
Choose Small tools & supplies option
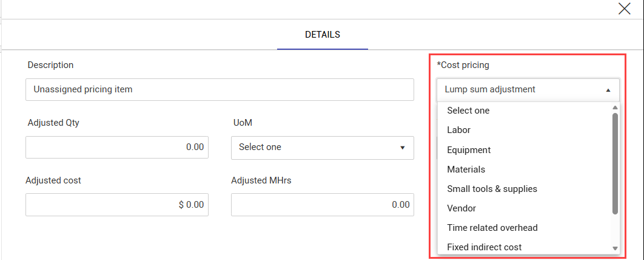coord(492,189)
